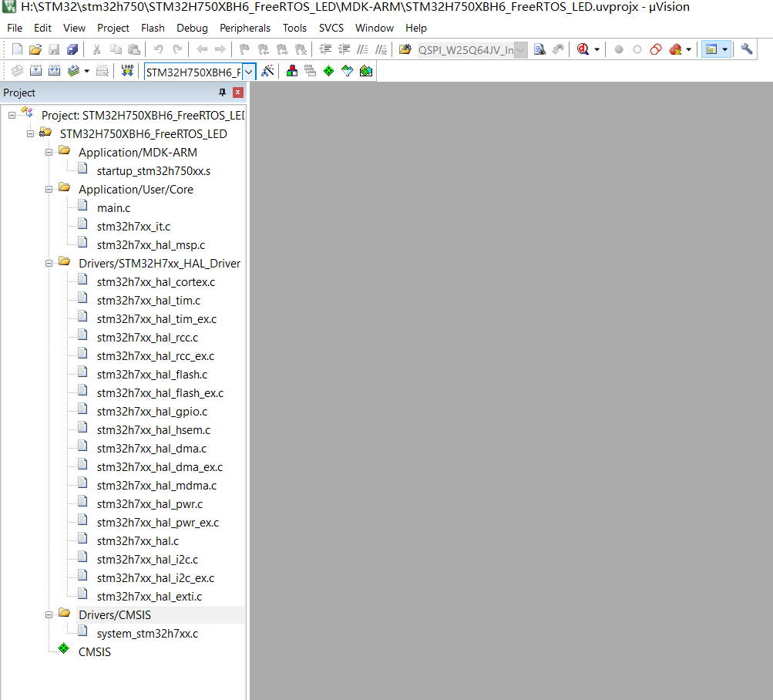Image resolution: width=773 pixels, height=700 pixels.
Task: Open Manage Run-Time Environment green diamond
Action: tap(329, 71)
